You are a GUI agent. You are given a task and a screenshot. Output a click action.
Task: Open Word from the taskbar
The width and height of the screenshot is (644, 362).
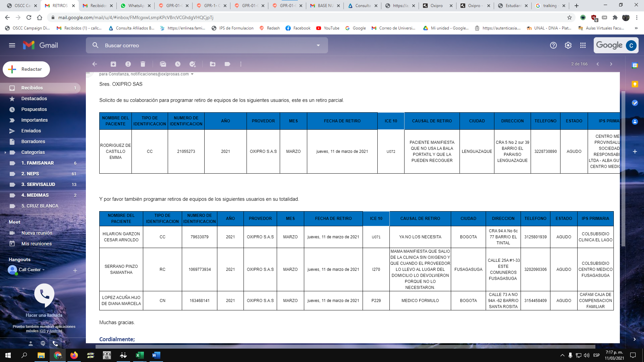[x=156, y=355]
